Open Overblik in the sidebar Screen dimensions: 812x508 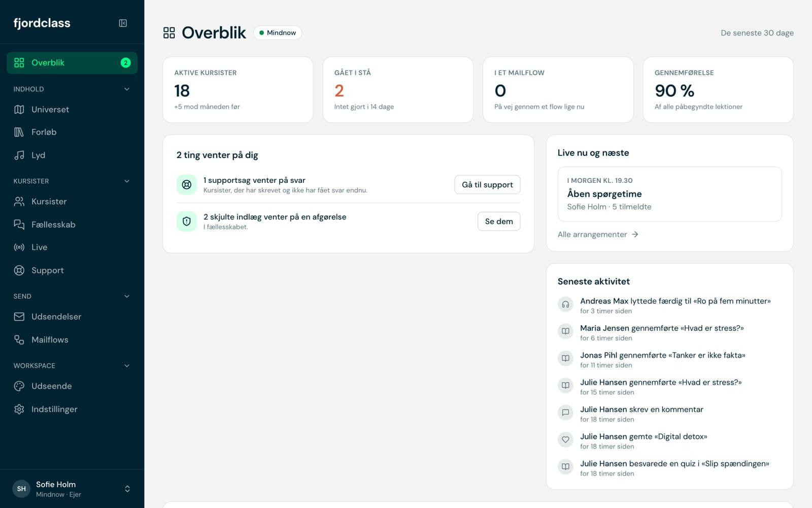[x=72, y=62]
